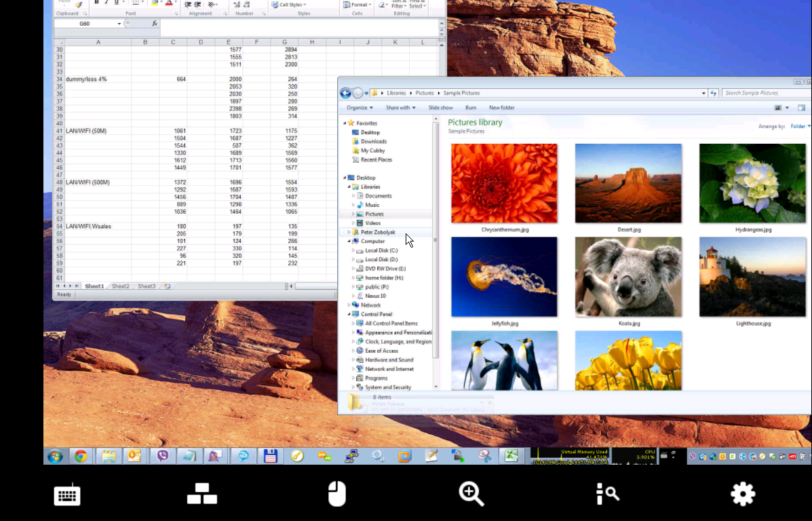Open the address bar history dropdown
This screenshot has height=521, width=812.
pyautogui.click(x=703, y=93)
